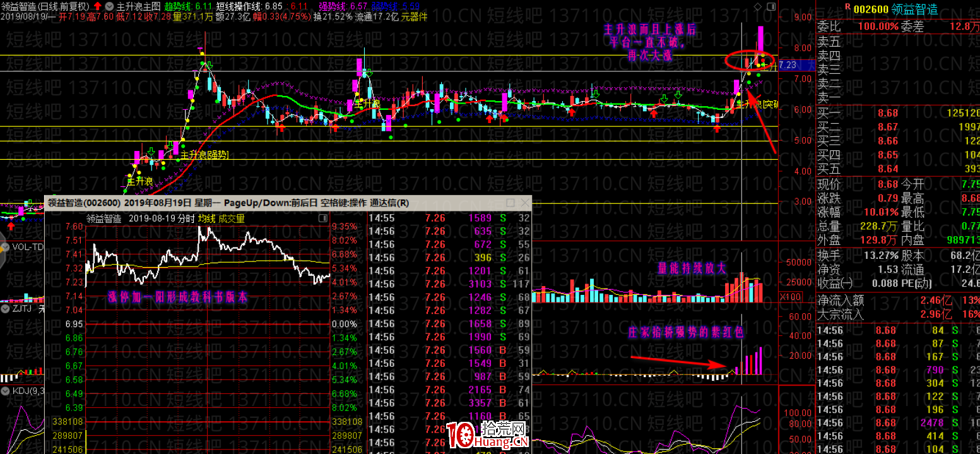
Task: Click the popup tick row with volume 2165
Action: tap(449, 390)
